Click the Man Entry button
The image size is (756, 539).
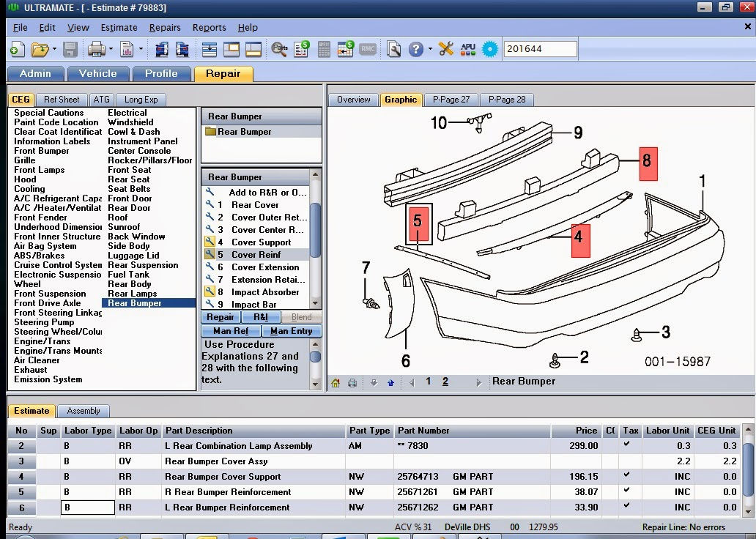point(292,331)
